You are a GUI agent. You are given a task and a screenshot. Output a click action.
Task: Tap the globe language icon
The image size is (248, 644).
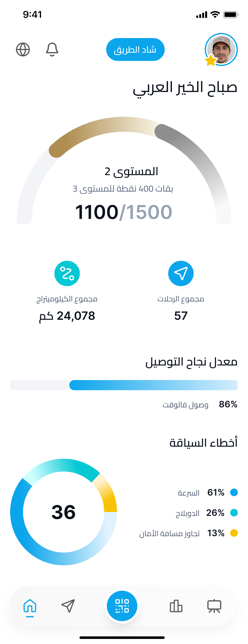[23, 49]
